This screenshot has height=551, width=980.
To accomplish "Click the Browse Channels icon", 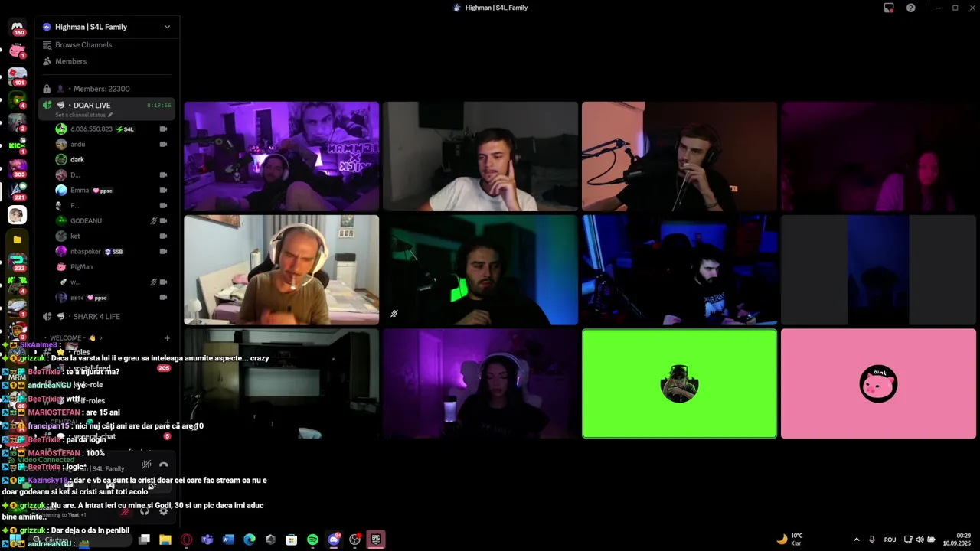I will [x=47, y=45].
